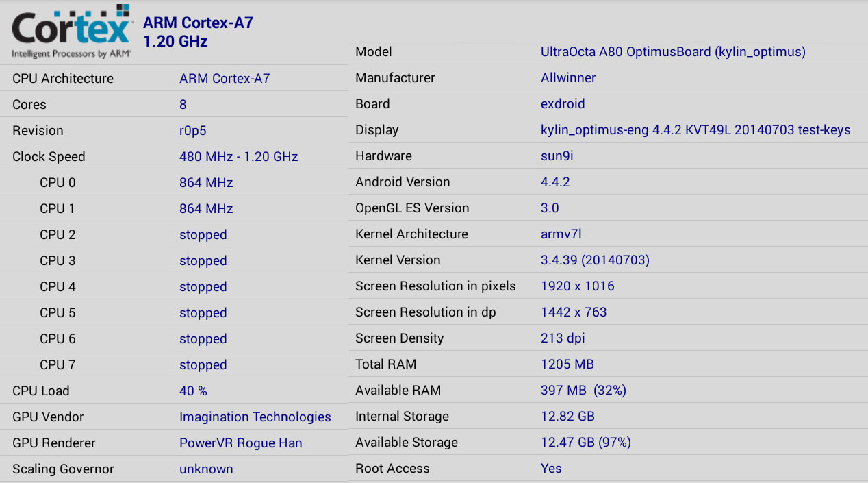Click the Cortex ARM logo icon

pos(71,32)
